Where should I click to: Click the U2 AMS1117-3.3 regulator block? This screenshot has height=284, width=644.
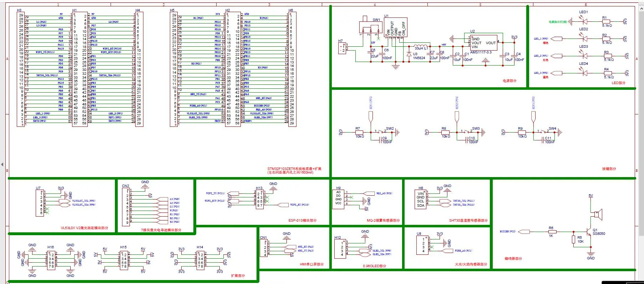point(483,43)
